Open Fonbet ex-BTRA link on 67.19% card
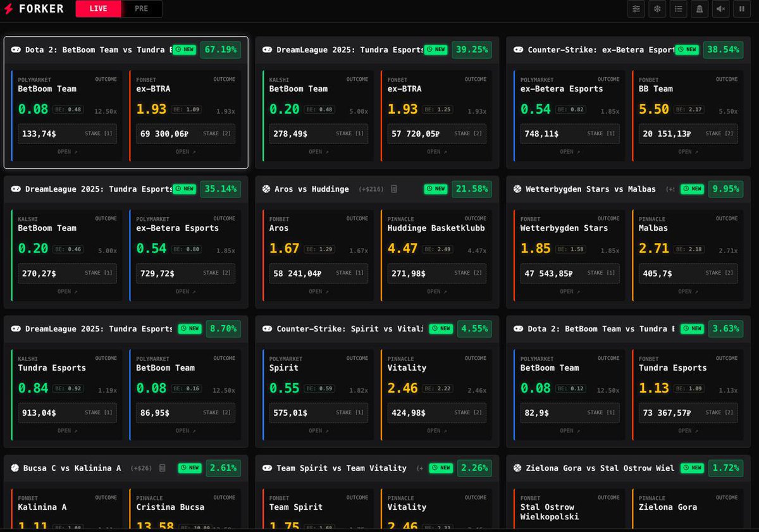Viewport: 759px width, 532px height. tap(185, 152)
